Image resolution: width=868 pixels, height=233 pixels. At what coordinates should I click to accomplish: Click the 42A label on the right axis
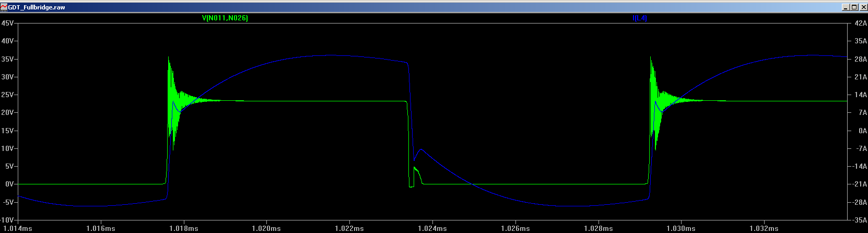point(861,23)
